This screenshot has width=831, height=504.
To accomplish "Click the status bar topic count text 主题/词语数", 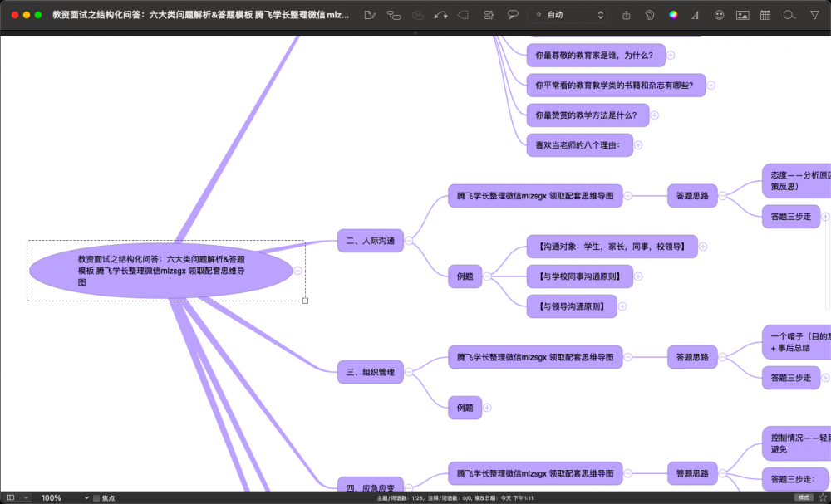I will click(x=455, y=498).
